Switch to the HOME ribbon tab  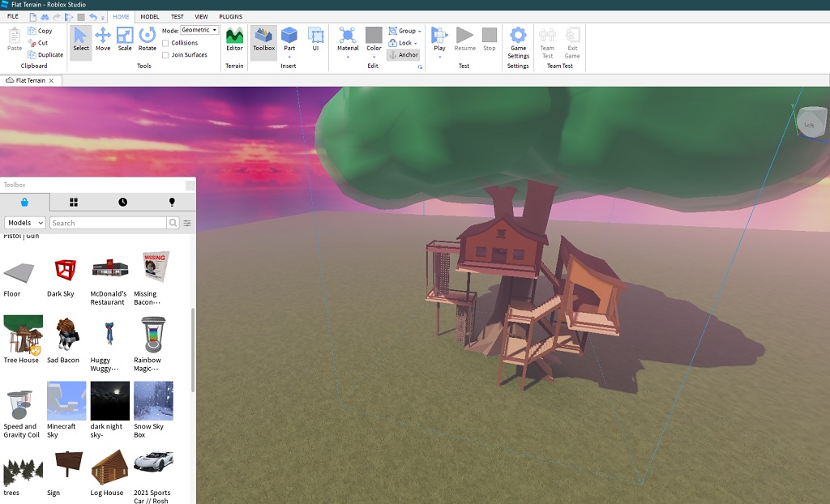click(121, 16)
